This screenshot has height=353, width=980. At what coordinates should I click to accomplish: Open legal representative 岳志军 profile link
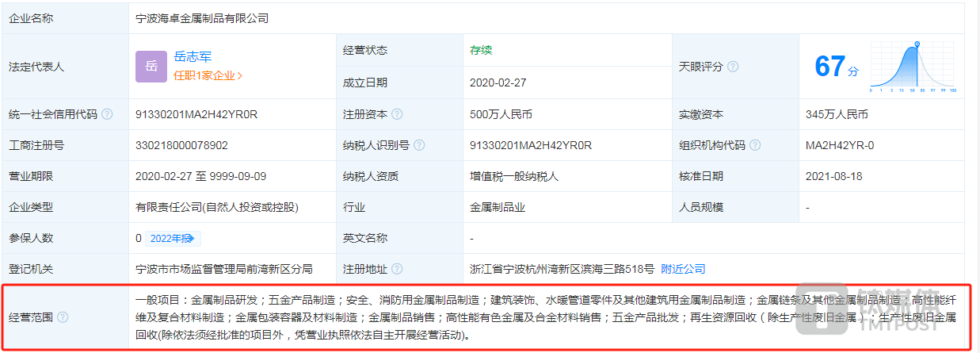pyautogui.click(x=193, y=56)
